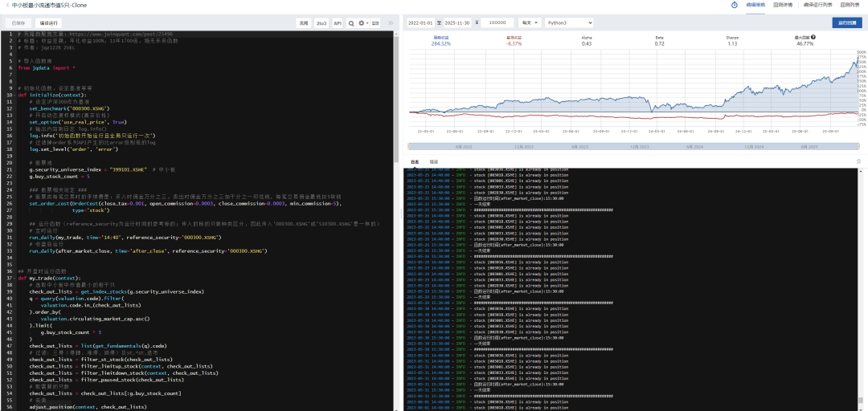This screenshot has width=868, height=411.
Task: Collapse the log panel with double chevron
Action: [858, 161]
